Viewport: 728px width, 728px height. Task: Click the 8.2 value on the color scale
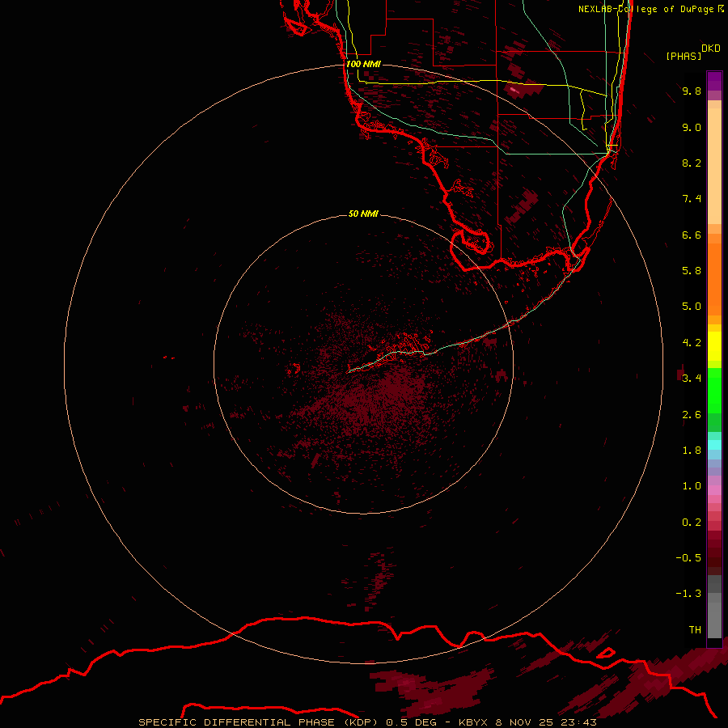[x=692, y=163]
